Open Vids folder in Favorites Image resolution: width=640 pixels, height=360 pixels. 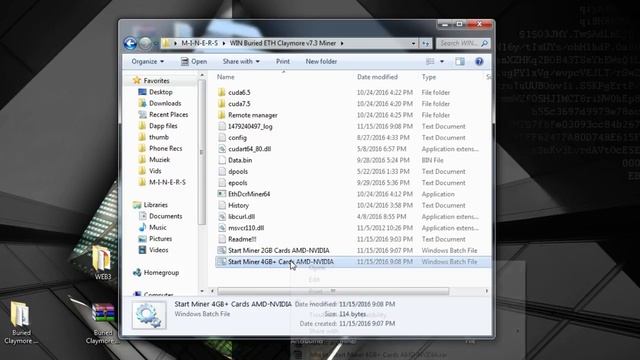[155, 171]
